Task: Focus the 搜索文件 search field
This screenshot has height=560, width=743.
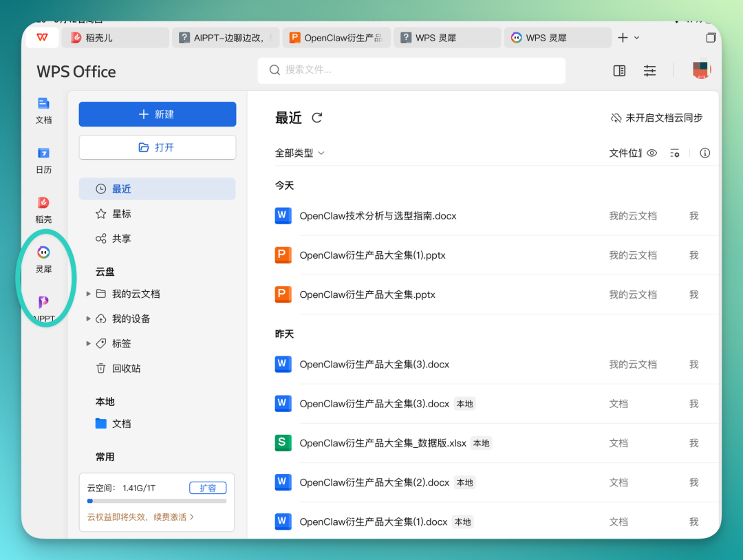Action: (x=411, y=71)
